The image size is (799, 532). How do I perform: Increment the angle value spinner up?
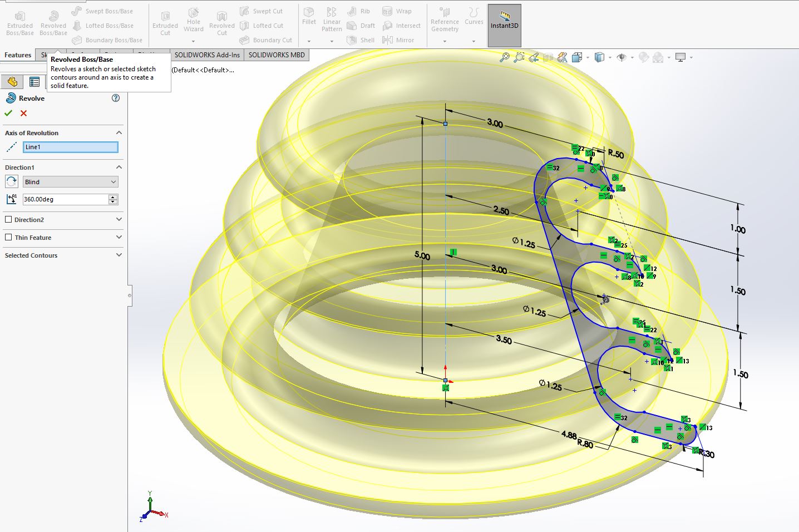[113, 196]
